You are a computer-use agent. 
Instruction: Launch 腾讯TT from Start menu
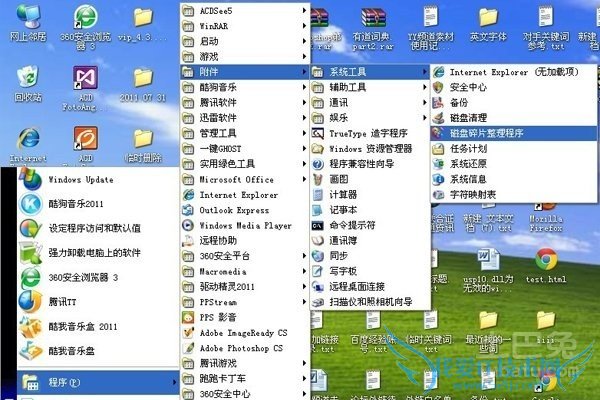(x=98, y=302)
